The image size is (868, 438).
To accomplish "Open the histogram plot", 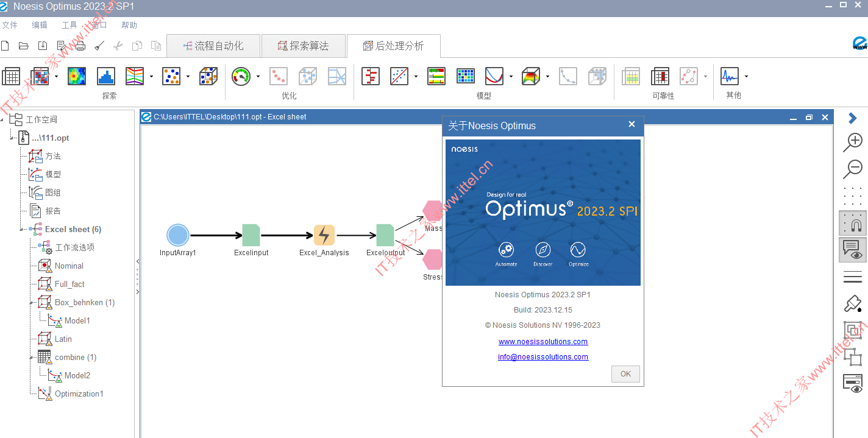I will (x=106, y=76).
